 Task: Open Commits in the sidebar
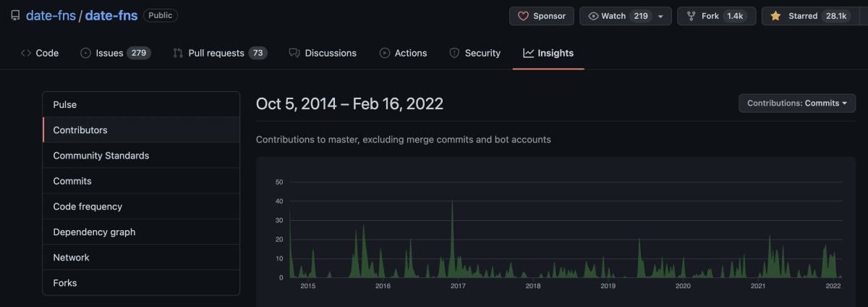(141, 181)
